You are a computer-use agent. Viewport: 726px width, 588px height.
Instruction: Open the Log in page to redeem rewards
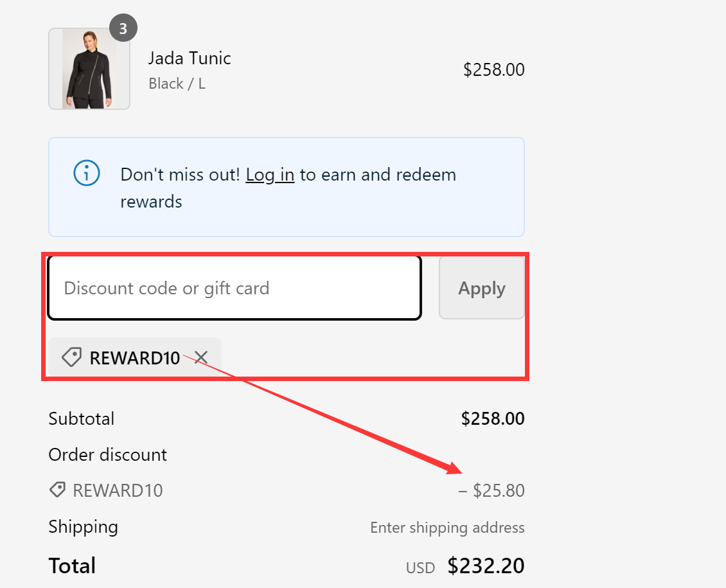pyautogui.click(x=270, y=174)
